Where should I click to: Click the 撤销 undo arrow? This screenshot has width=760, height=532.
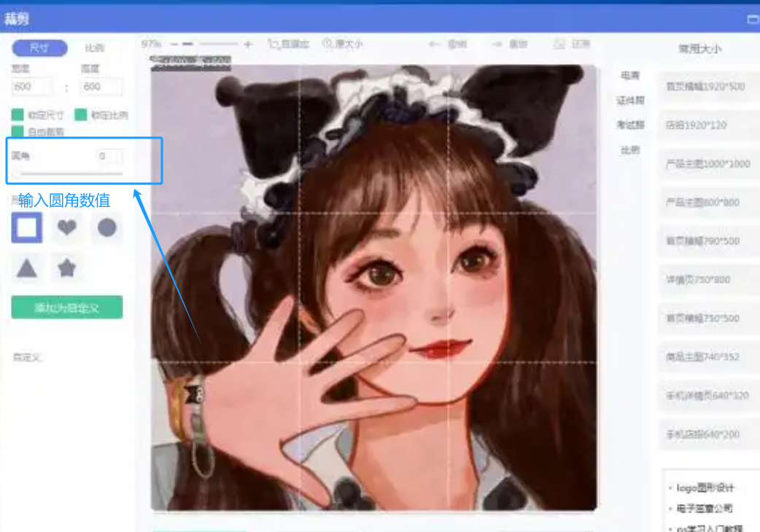(448, 44)
